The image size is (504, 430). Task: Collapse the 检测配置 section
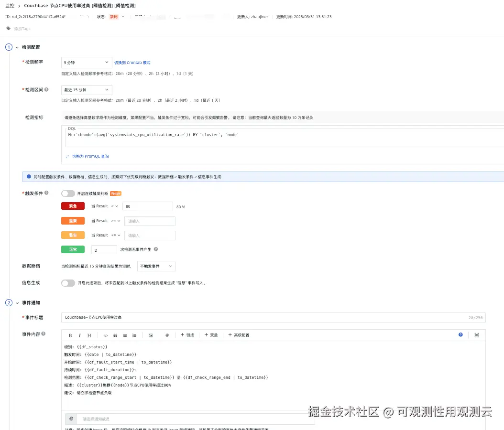point(17,47)
